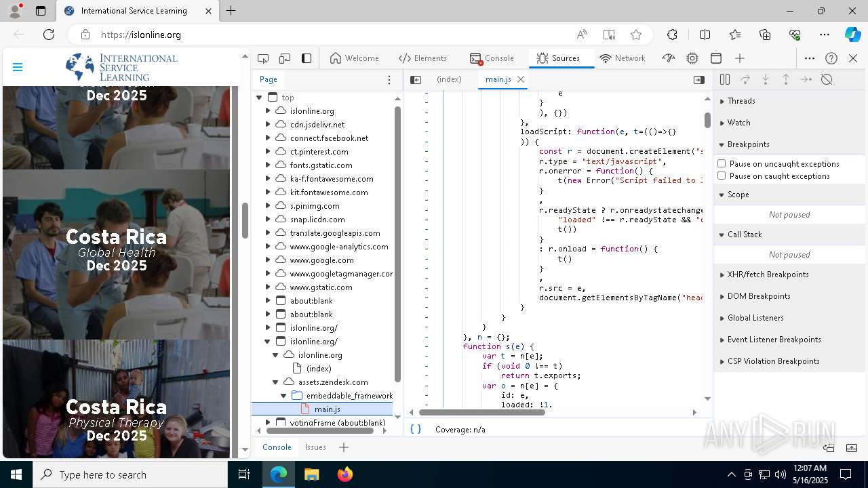Expand Event Listener Breakpoints section
The width and height of the screenshot is (868, 488).
click(791, 340)
